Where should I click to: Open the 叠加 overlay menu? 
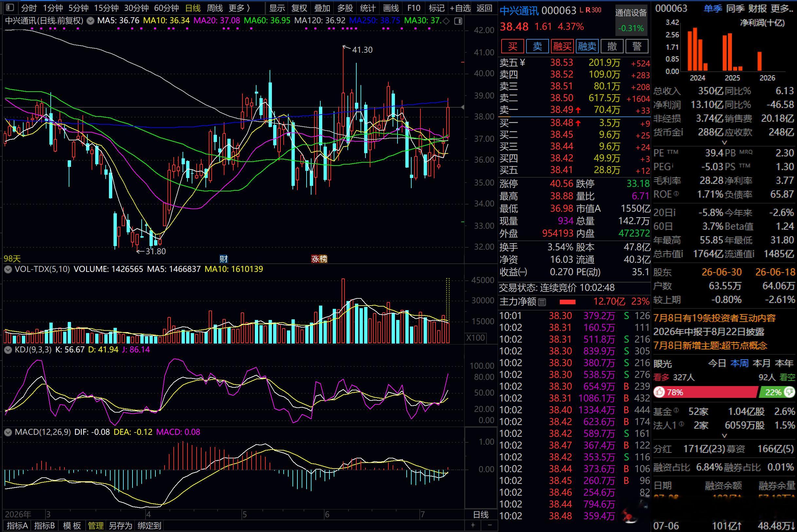click(322, 8)
